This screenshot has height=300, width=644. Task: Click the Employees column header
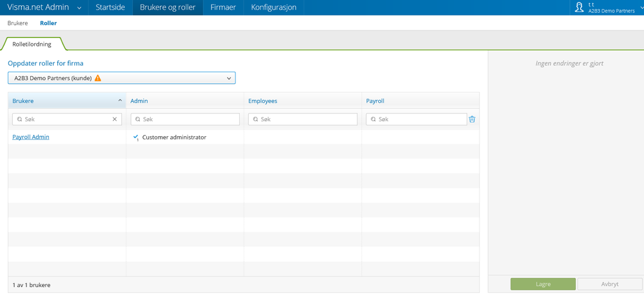coord(303,101)
